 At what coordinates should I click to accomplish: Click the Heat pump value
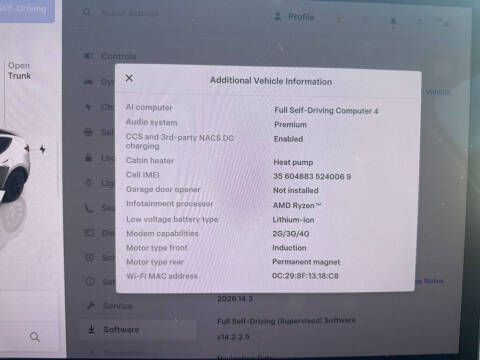293,162
